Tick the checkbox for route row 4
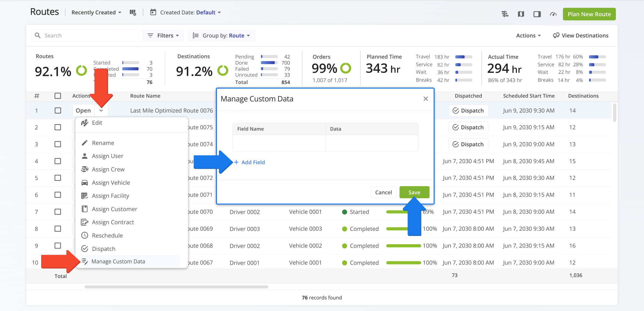The width and height of the screenshot is (644, 311). pos(58,161)
